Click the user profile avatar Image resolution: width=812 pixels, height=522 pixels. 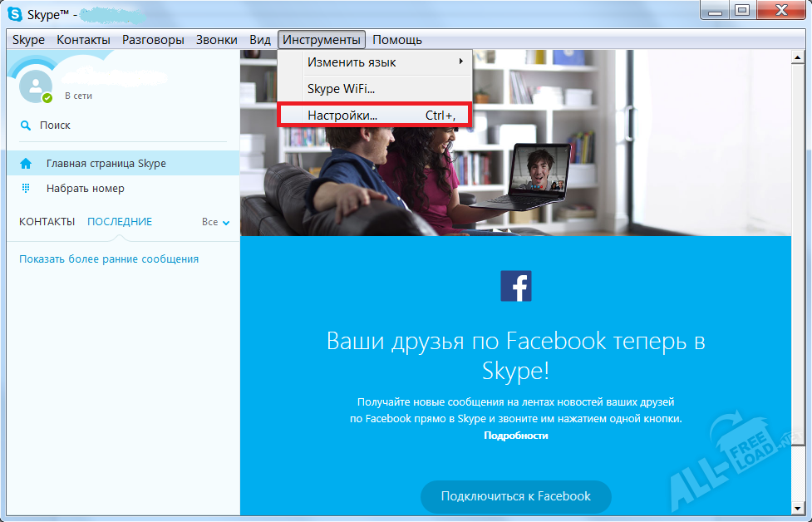(x=36, y=86)
